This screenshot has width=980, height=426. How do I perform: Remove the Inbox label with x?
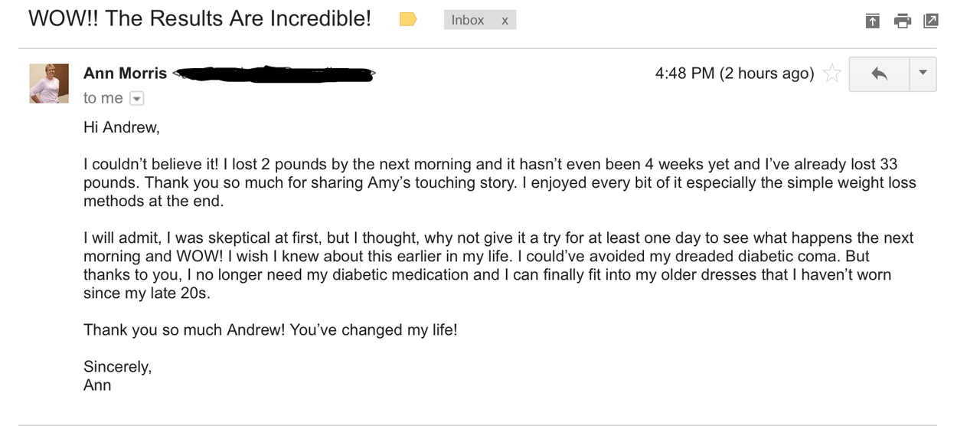505,21
